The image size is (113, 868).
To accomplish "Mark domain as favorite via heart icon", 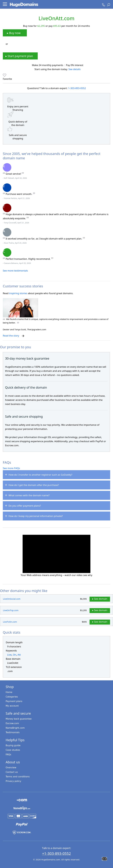I will click(4, 75).
